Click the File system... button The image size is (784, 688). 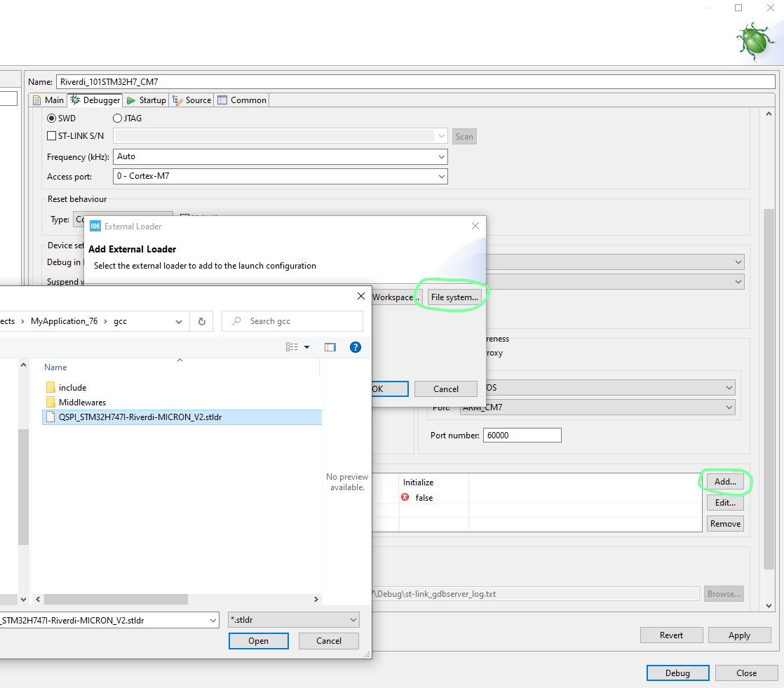tap(454, 297)
